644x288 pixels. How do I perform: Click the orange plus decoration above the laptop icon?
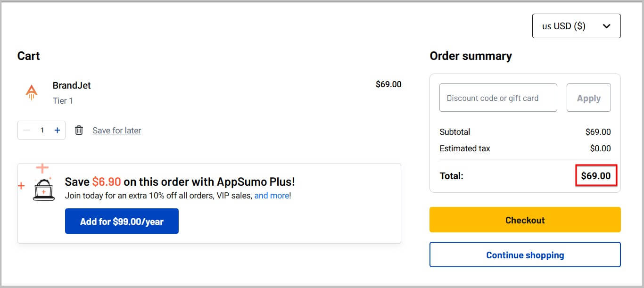[42, 167]
